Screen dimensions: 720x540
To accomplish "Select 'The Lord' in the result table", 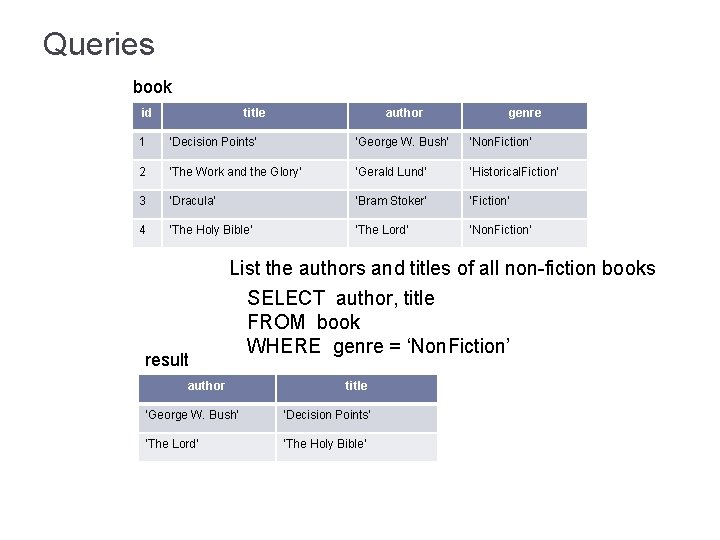I will point(172,444).
